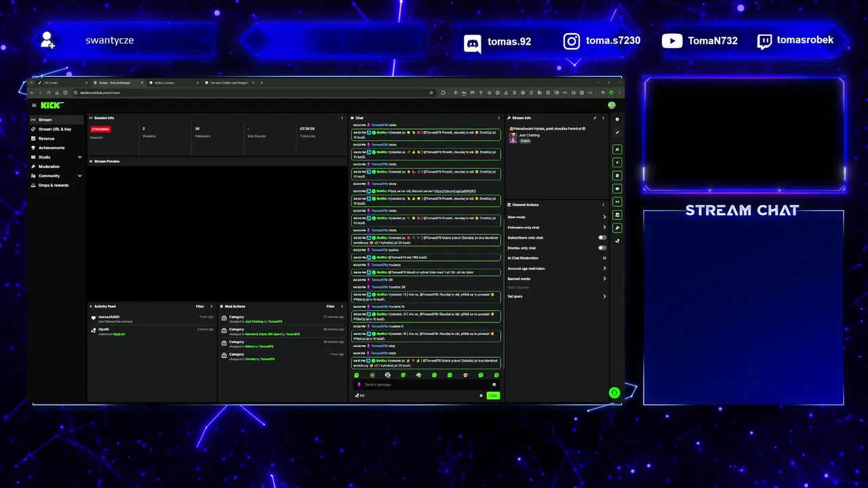868x488 pixels.
Task: Click Fortnite category in Mod Actions
Action: tap(250, 359)
